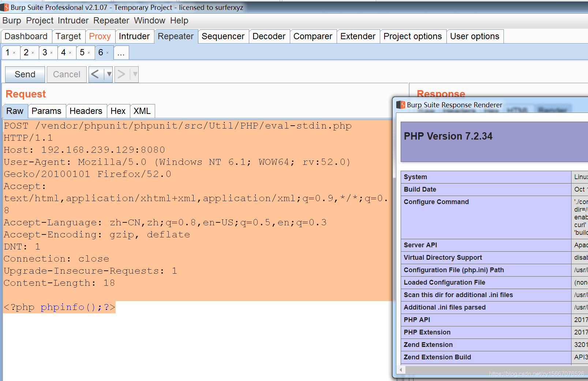Viewport: 588px width, 381px height.
Task: Select Repeater request tab 5
Action: click(82, 52)
